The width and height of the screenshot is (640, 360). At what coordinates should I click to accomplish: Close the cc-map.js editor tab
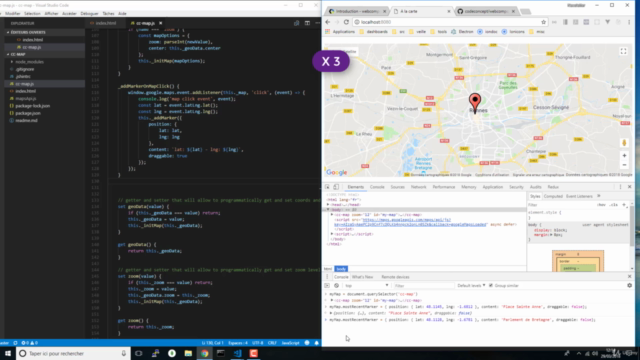point(160,23)
